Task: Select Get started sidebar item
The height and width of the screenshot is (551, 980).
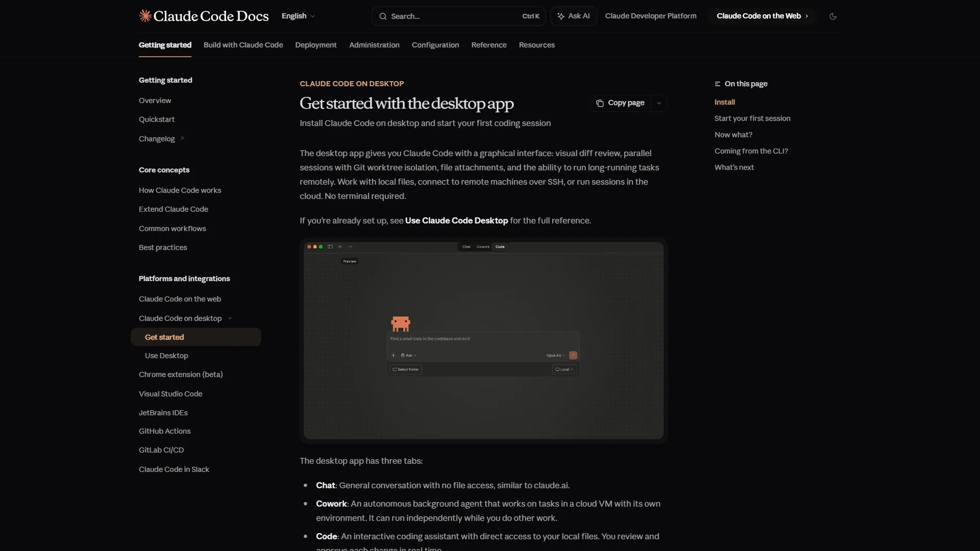Action: click(195, 337)
